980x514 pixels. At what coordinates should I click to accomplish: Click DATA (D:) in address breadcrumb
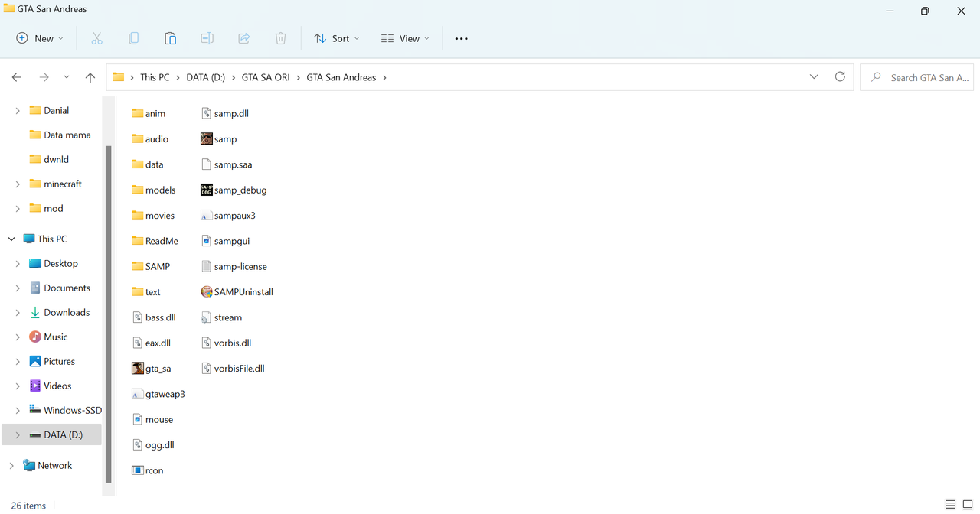pos(206,77)
